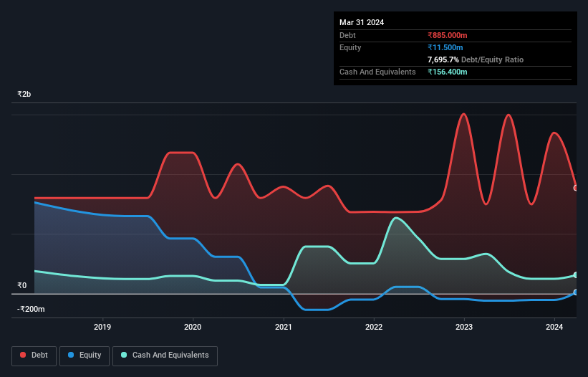The width and height of the screenshot is (588, 377).
Task: Click the 2024 x-axis label
Action: [x=554, y=327]
